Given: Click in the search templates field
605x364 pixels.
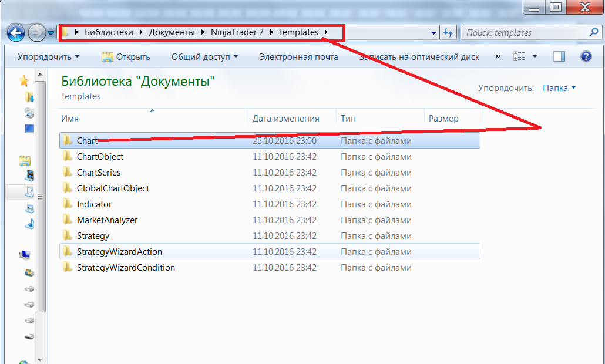Looking at the screenshot, I should point(523,33).
